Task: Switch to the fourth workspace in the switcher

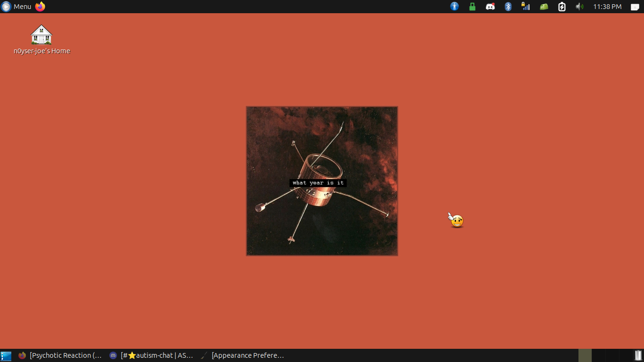Action: (x=626, y=355)
